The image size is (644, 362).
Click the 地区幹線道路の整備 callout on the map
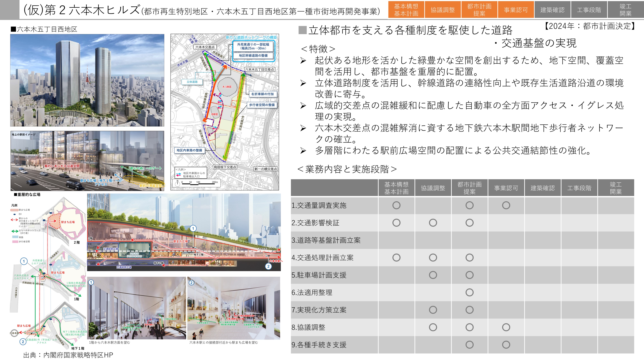coord(253,56)
